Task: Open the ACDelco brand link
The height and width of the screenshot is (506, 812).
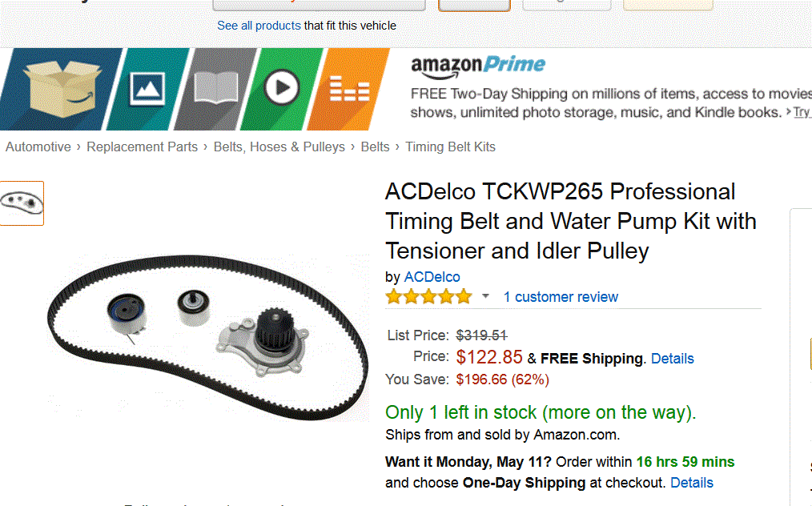Action: tap(432, 277)
